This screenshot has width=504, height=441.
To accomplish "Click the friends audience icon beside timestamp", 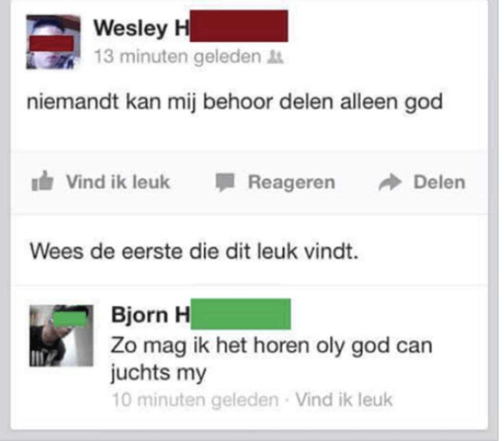I will [276, 56].
